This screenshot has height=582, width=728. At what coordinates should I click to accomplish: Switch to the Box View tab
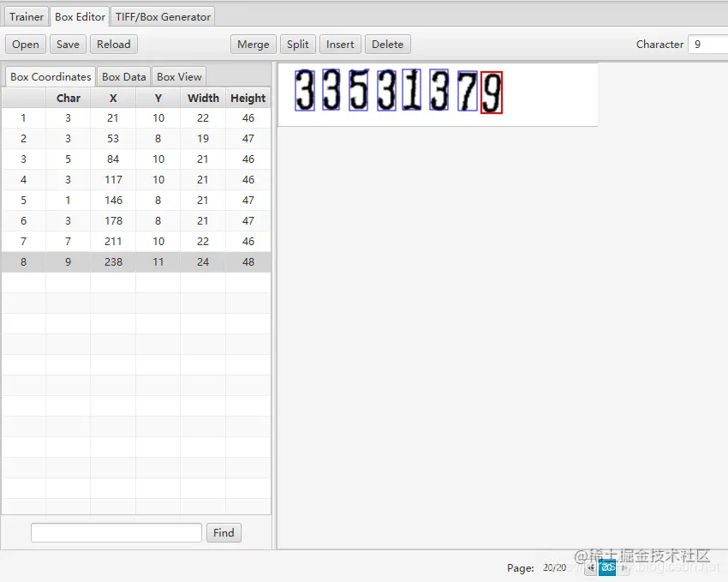pos(179,76)
